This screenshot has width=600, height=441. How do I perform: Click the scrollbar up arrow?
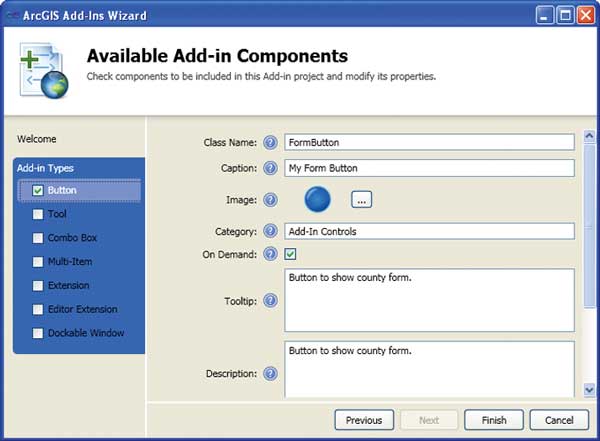(589, 136)
